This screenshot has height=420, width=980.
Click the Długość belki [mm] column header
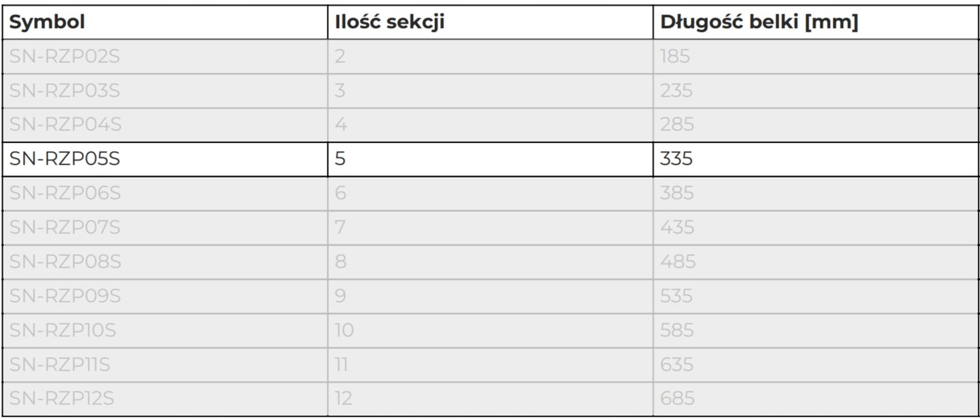[759, 22]
